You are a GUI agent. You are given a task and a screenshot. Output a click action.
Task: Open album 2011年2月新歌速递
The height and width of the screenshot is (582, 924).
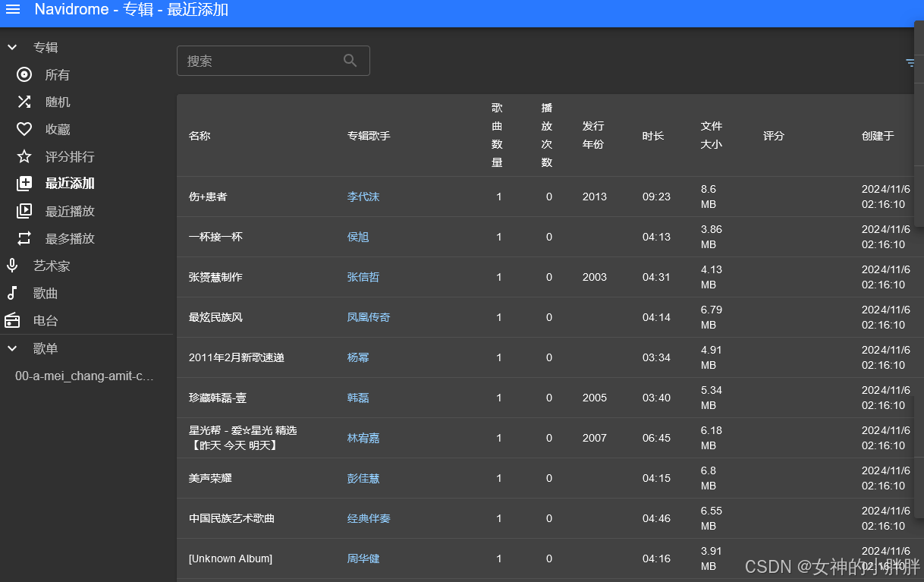pyautogui.click(x=237, y=357)
